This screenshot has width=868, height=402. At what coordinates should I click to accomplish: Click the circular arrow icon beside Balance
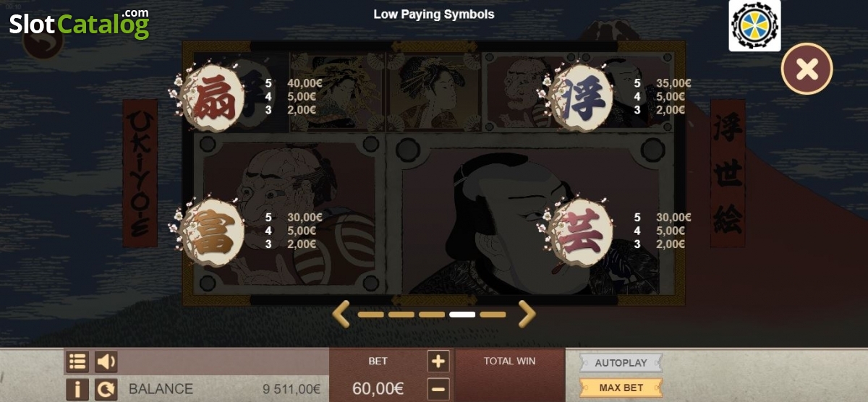click(106, 390)
